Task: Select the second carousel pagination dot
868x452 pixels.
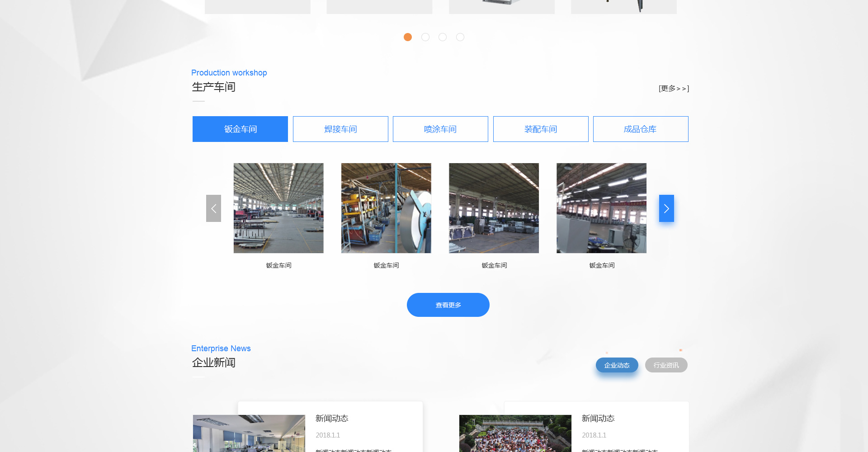Action: tap(425, 37)
